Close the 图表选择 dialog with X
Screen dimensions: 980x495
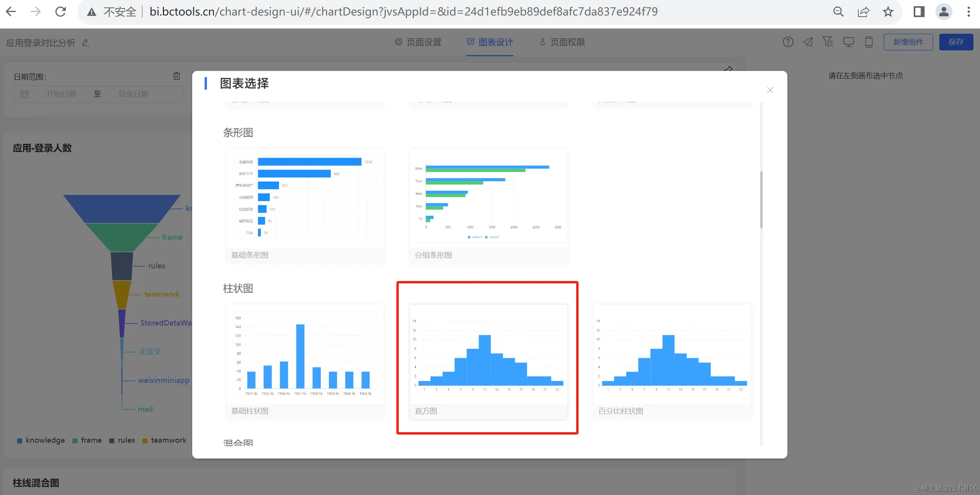click(x=770, y=90)
